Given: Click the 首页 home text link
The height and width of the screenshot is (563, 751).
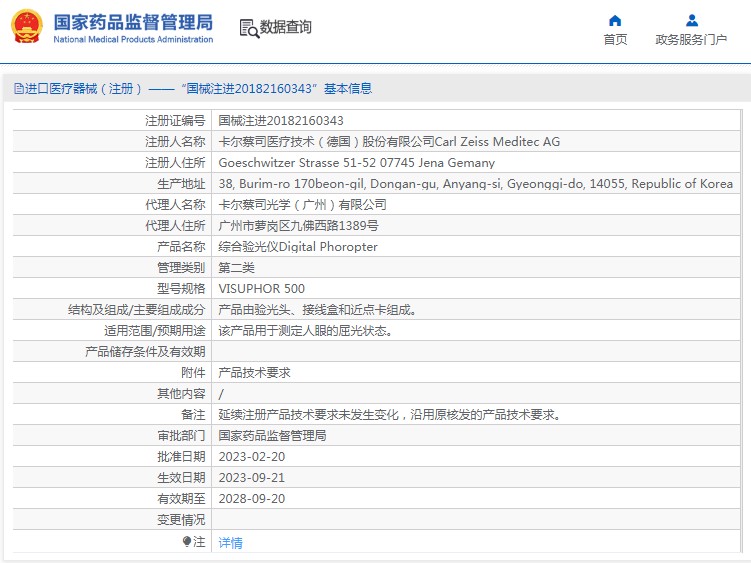Looking at the screenshot, I should 615,39.
